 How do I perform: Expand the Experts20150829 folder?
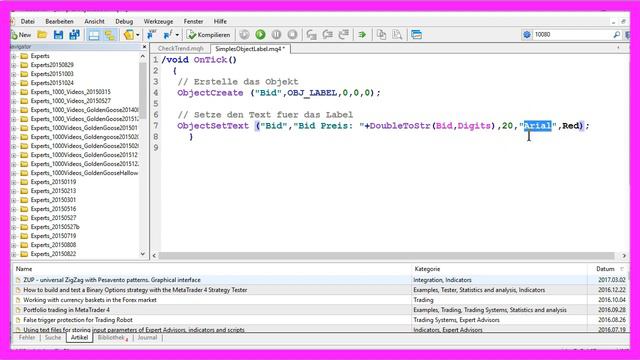coord(13,65)
